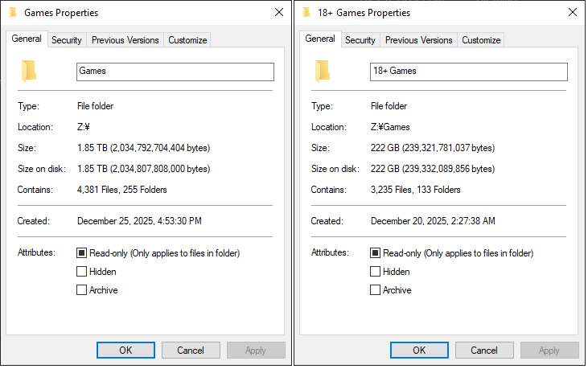Toggle Read-only checkbox in 18+ Games Properties

click(x=375, y=253)
